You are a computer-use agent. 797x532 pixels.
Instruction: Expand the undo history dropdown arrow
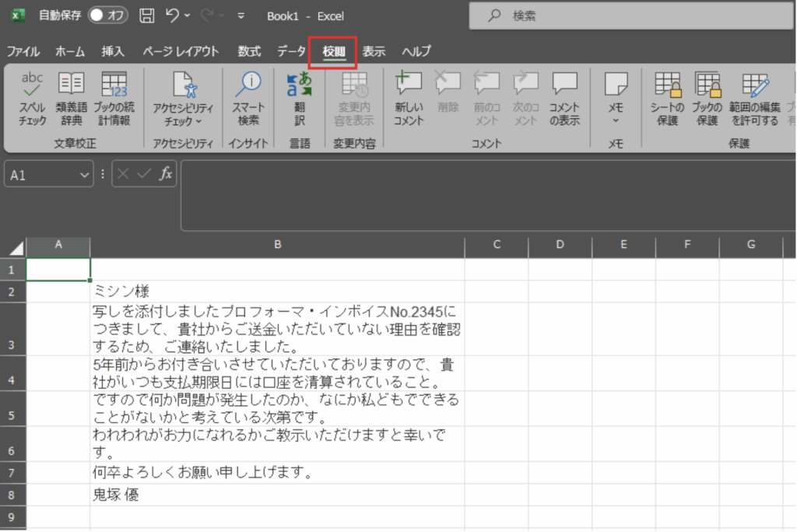coord(188,16)
